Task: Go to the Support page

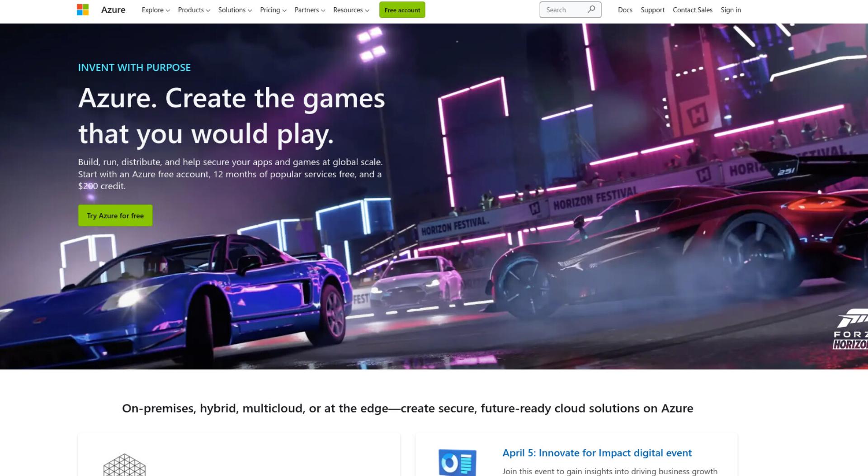Action: tap(652, 10)
